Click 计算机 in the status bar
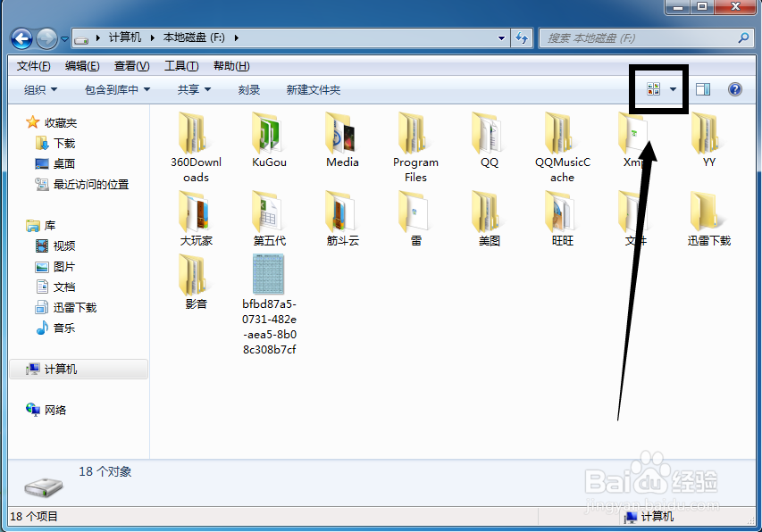The image size is (762, 532). point(657,517)
